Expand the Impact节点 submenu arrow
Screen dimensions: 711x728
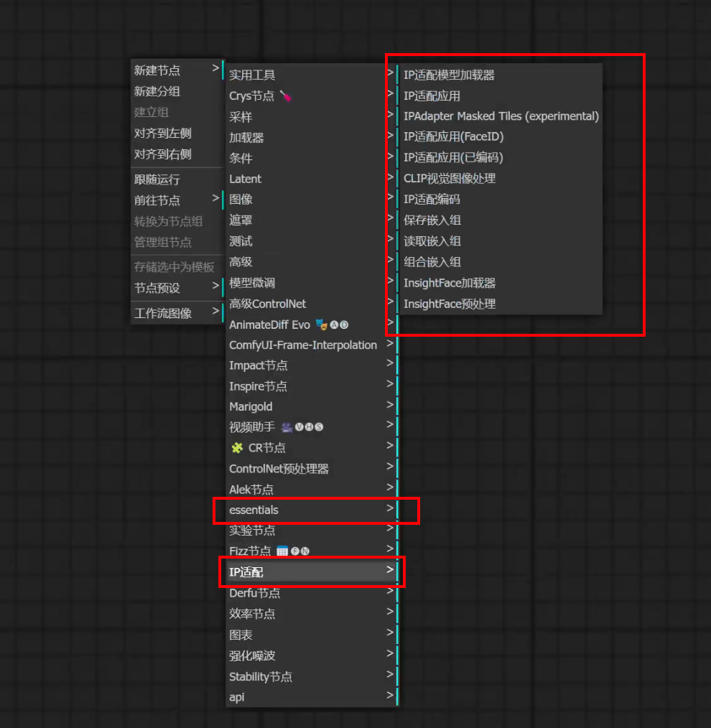[390, 363]
